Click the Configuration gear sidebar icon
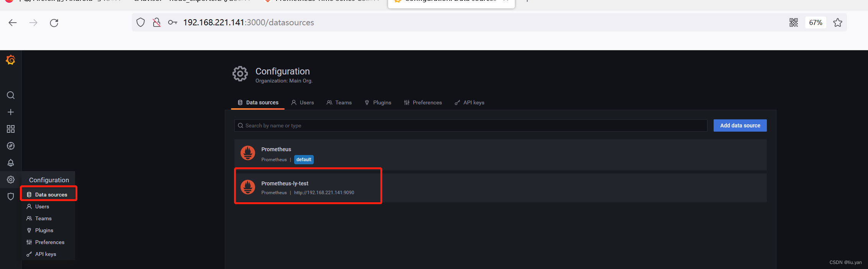 tap(11, 180)
